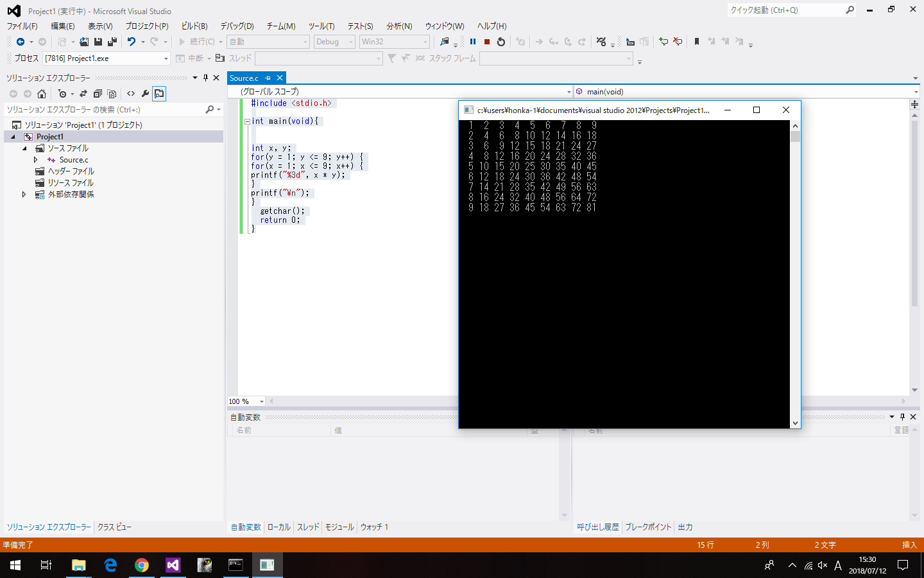Restart the debugging session
The height and width of the screenshot is (578, 924).
click(501, 42)
